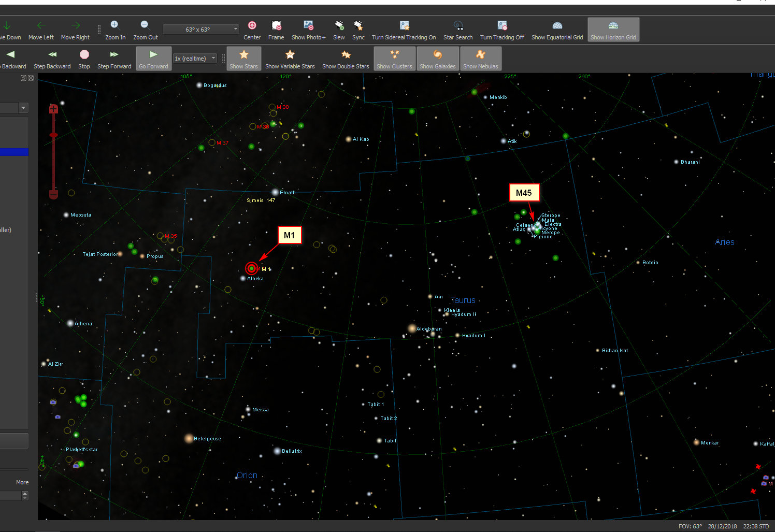Toggle Show Stars
775x532 pixels.
[243, 59]
